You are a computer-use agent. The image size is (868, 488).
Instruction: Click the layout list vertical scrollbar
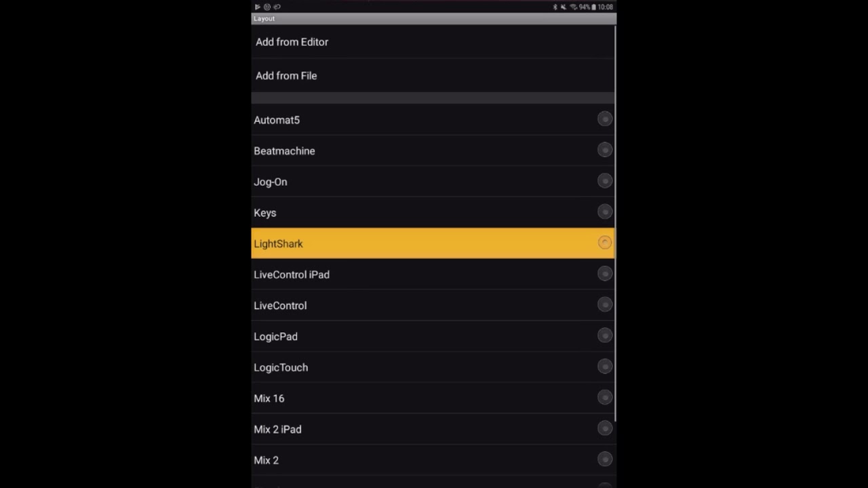coord(615,224)
